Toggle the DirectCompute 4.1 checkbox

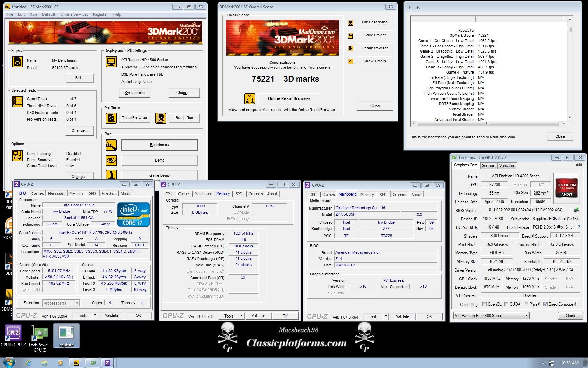pos(545,304)
